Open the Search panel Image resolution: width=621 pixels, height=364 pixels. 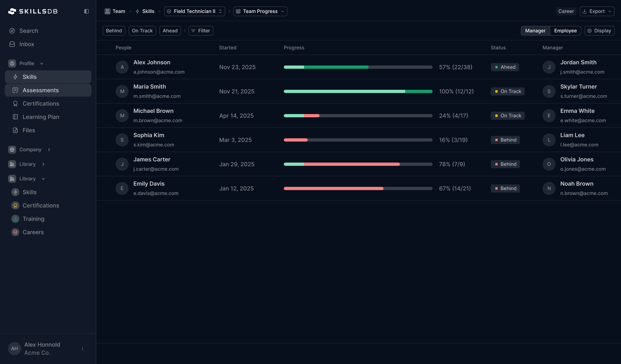29,31
